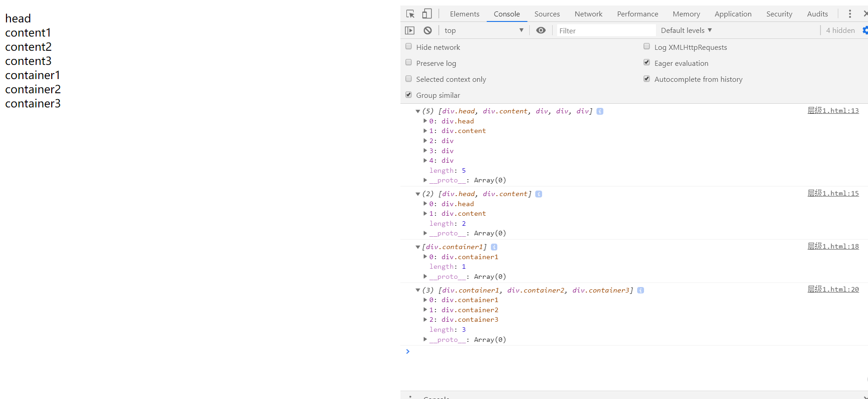Show the console sidebar icon
868x399 pixels.
click(410, 30)
